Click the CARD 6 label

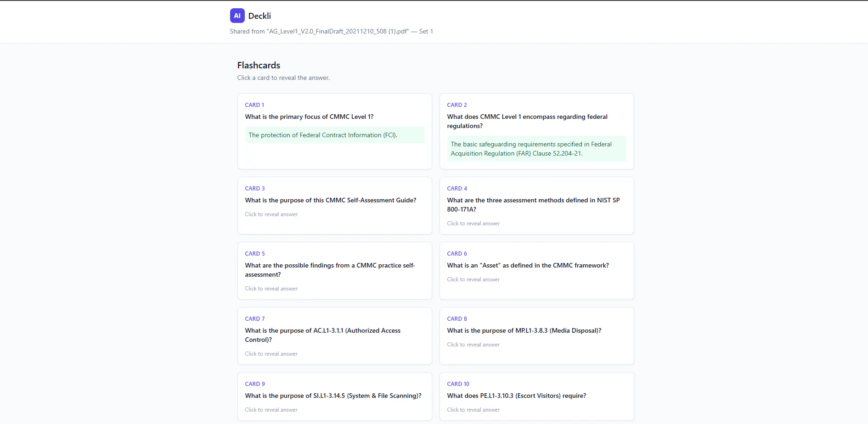(x=457, y=254)
